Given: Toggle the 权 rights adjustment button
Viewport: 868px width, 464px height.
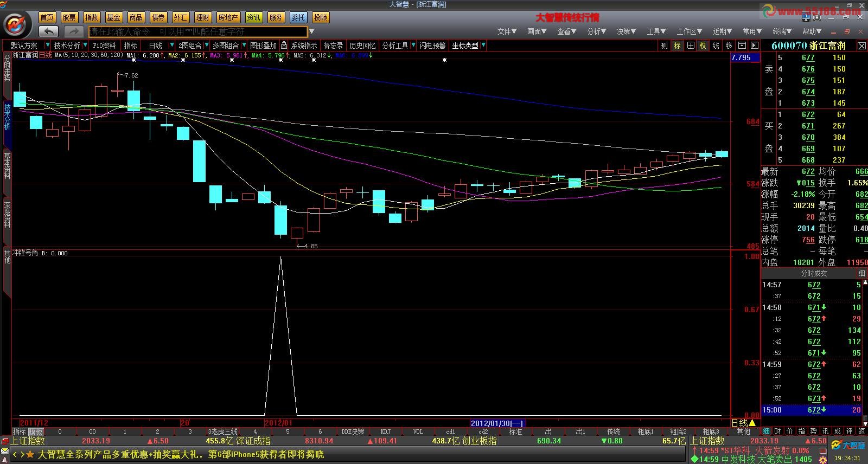Looking at the screenshot, I should coord(703,46).
